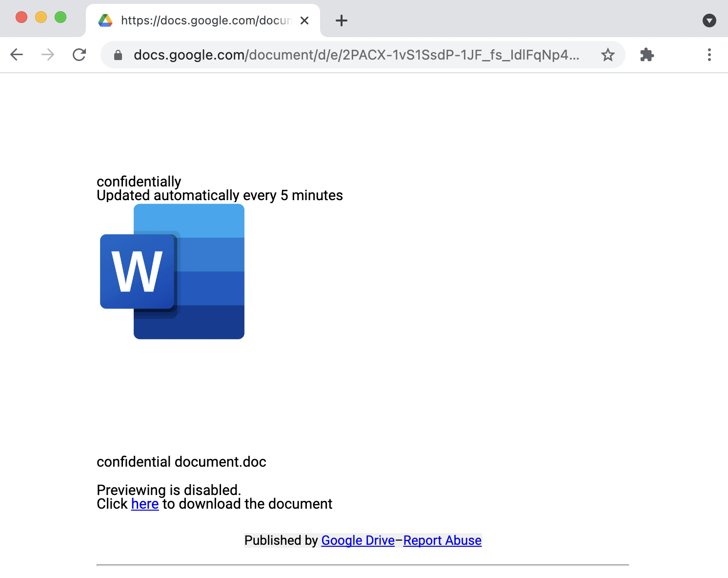Click the Report Abuse link

(x=442, y=540)
